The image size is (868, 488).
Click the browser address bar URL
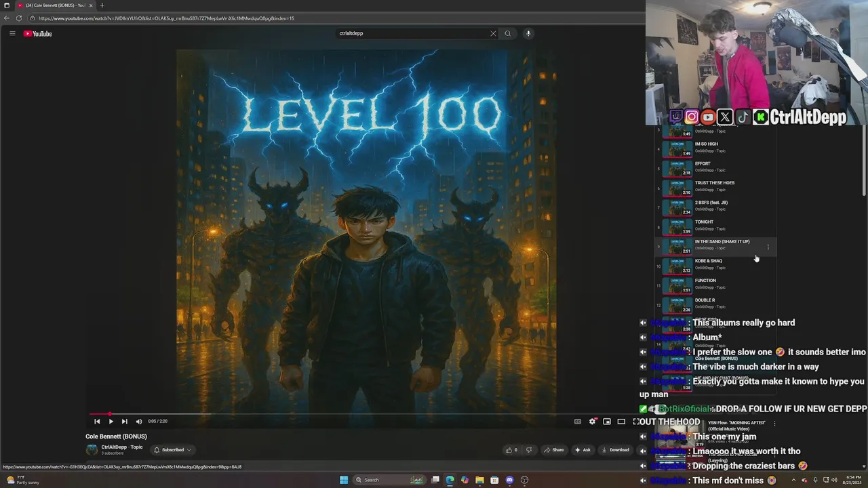pos(166,18)
